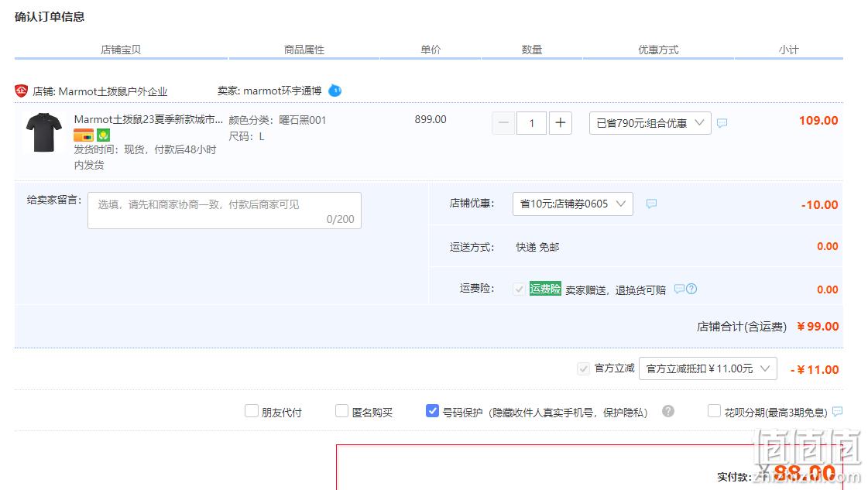Click the red shield icon beside 店铺
This screenshot has width=868, height=490.
tap(21, 91)
